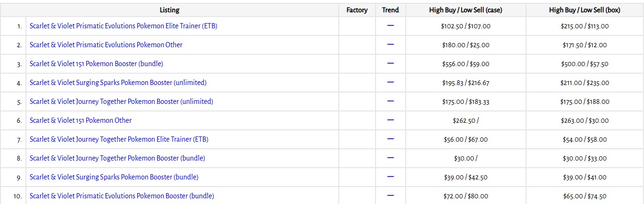Screen dimensions: 644x204
Task: Click the High Buy / Low Sell (box) header
Action: click(x=585, y=10)
